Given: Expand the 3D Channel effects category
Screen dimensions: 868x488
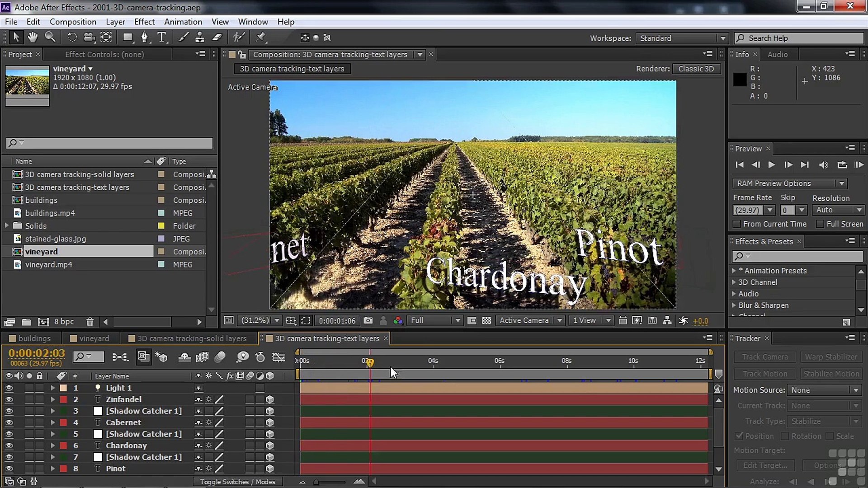Looking at the screenshot, I should click(734, 282).
